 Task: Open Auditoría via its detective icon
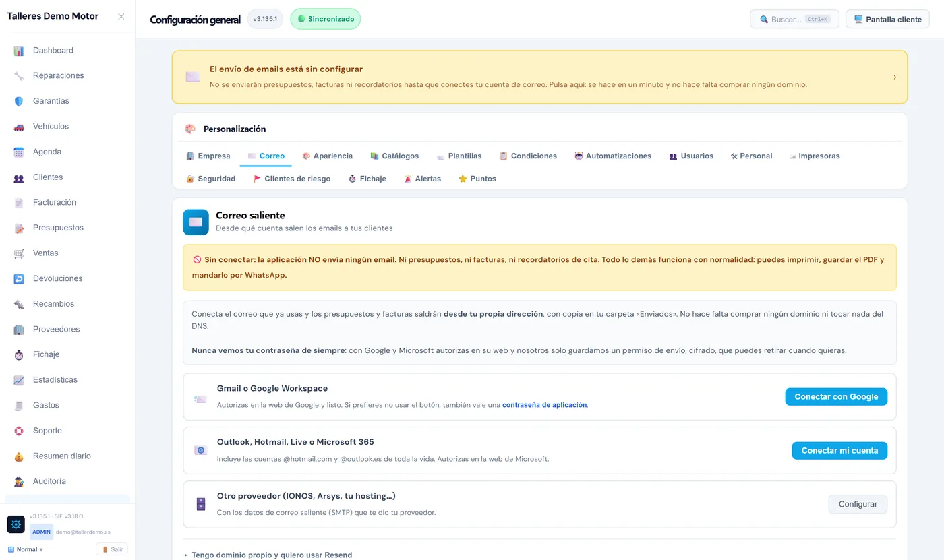click(x=19, y=481)
